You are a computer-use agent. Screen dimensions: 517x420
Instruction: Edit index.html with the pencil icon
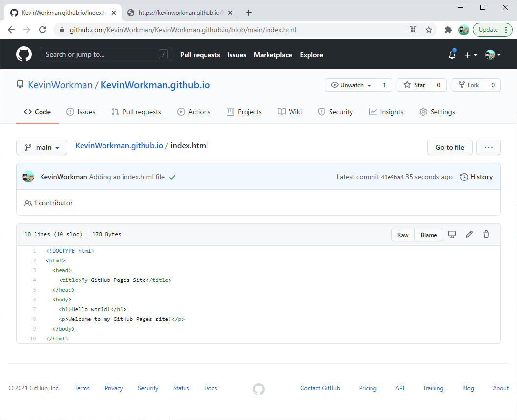click(x=469, y=234)
